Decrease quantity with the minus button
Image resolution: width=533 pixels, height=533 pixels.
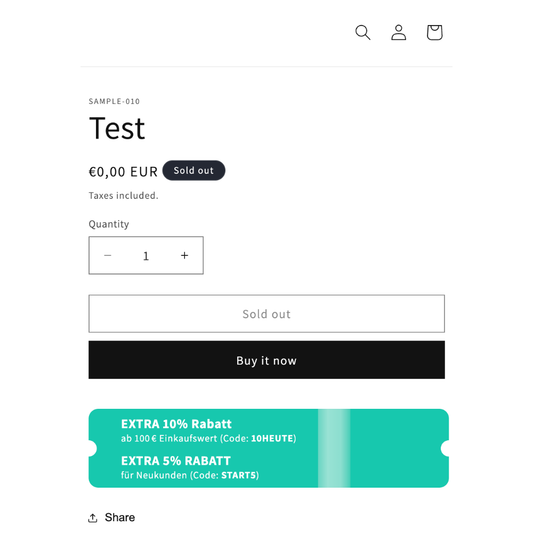click(108, 255)
